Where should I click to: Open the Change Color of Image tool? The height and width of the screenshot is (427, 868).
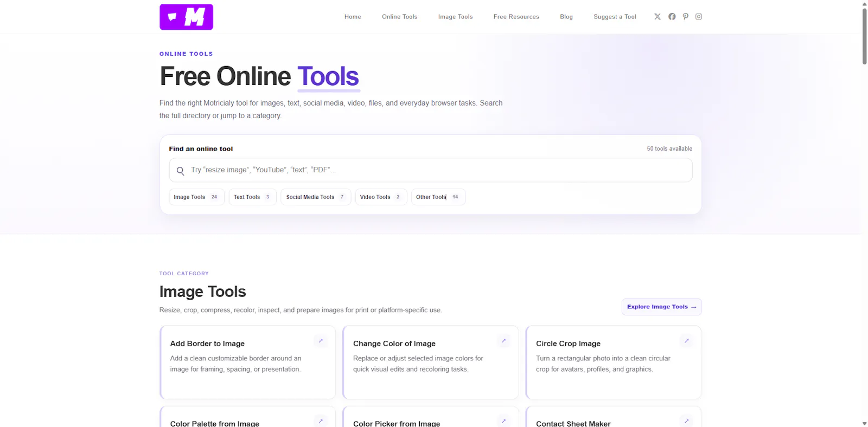point(431,363)
